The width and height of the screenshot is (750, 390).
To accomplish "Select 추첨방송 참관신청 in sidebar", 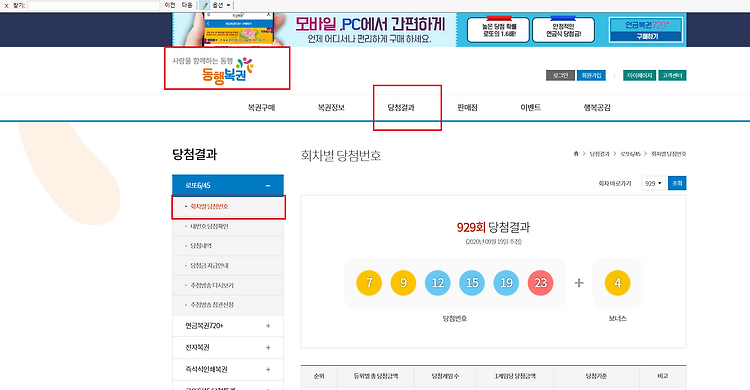I will point(228,305).
